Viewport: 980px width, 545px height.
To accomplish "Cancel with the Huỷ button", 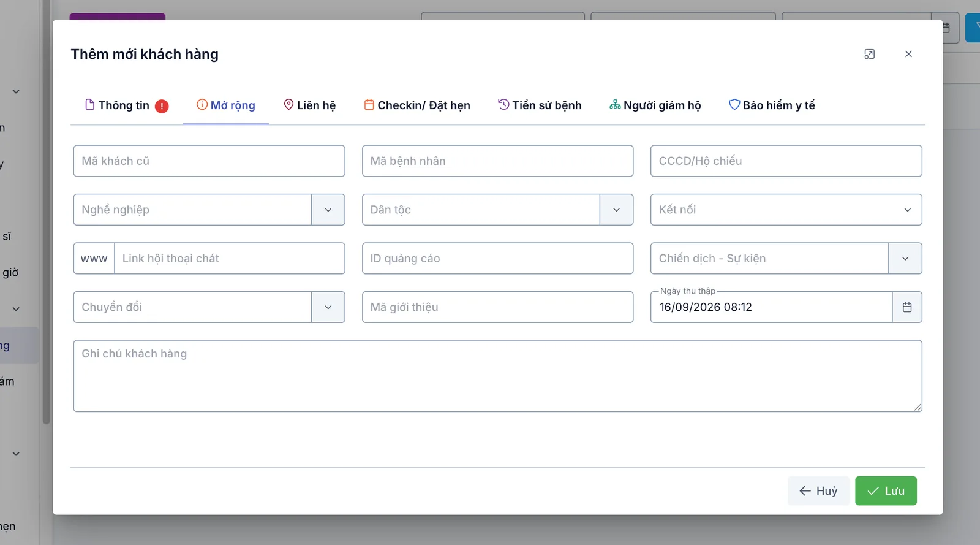I will (x=818, y=491).
